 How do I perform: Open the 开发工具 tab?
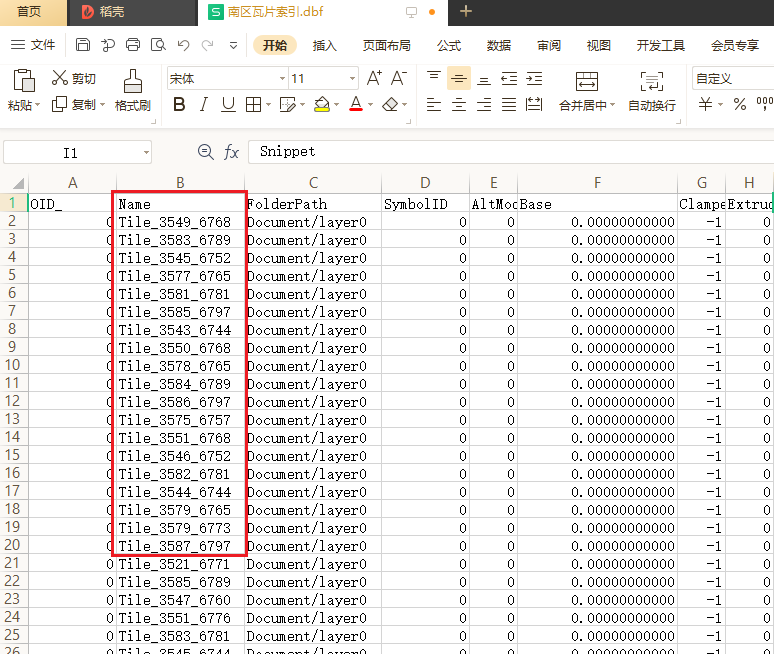[x=660, y=45]
